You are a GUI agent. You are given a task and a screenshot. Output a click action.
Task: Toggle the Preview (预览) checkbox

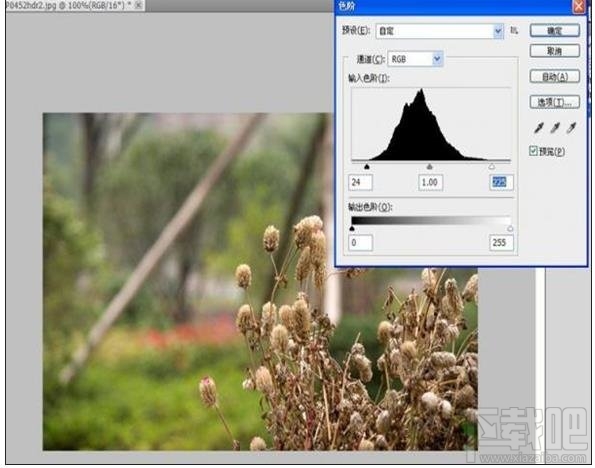(x=534, y=151)
